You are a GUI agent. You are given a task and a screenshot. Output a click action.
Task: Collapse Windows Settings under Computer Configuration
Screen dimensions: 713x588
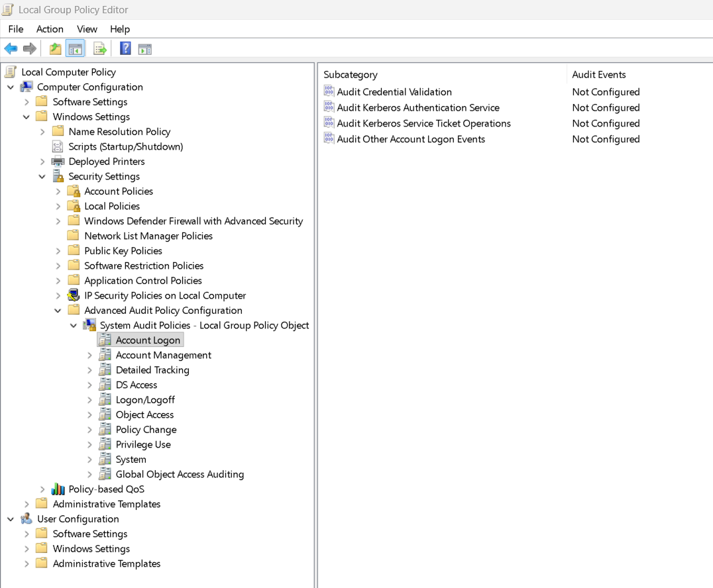tap(27, 117)
